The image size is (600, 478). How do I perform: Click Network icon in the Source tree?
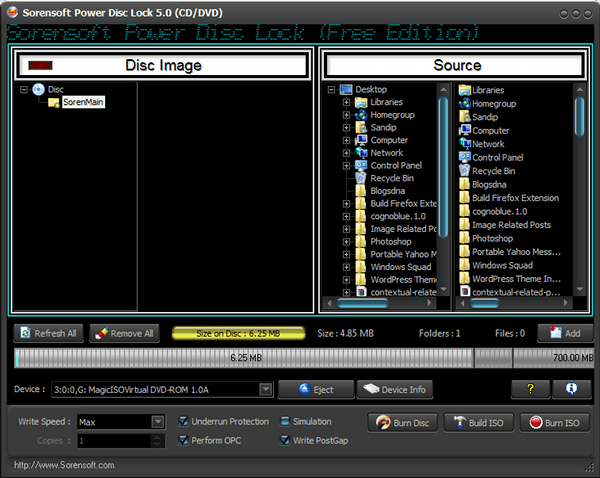click(361, 153)
